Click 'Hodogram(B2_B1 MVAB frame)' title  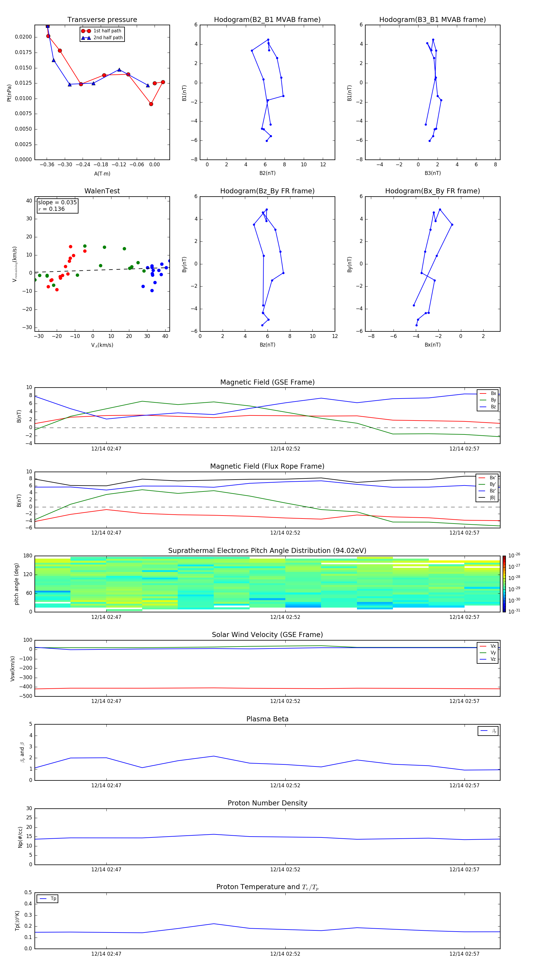coord(267,20)
